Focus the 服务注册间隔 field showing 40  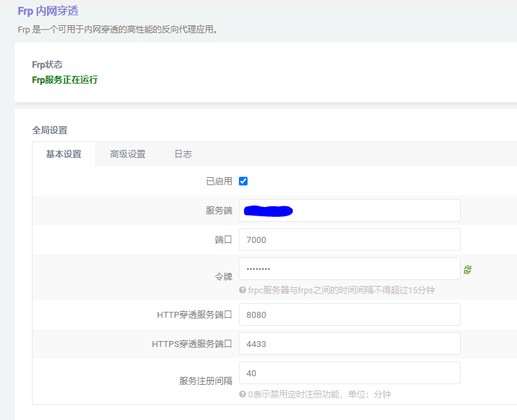(x=349, y=373)
